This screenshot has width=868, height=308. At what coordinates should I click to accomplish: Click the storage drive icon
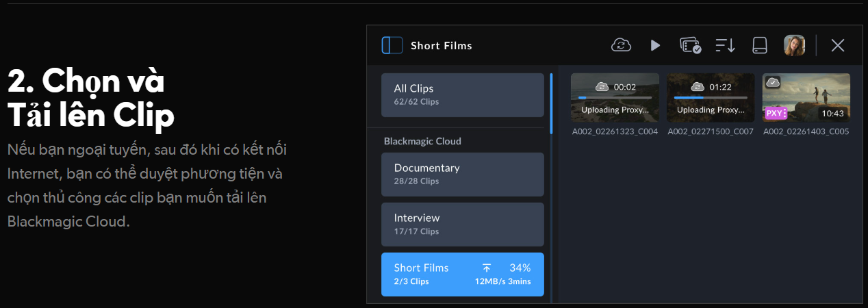[760, 45]
